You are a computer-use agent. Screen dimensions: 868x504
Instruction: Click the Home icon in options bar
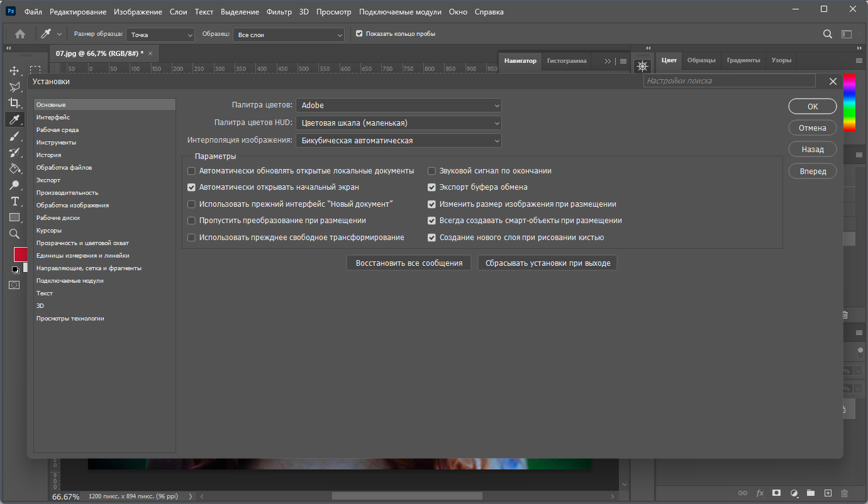pyautogui.click(x=20, y=34)
